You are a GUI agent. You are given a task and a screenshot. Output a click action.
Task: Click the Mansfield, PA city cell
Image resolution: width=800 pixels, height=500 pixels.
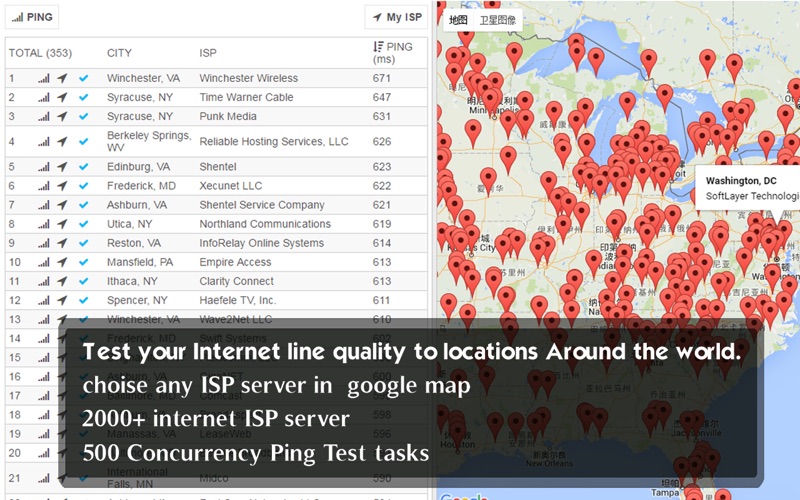(x=140, y=262)
